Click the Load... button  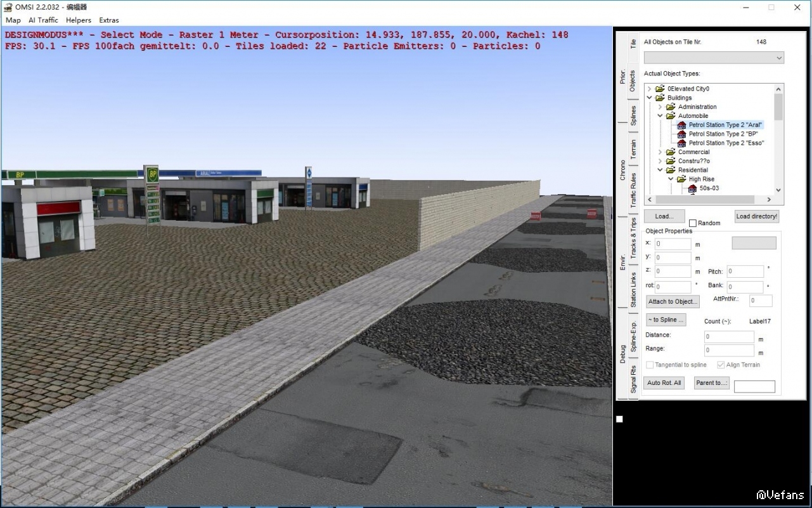(x=664, y=216)
